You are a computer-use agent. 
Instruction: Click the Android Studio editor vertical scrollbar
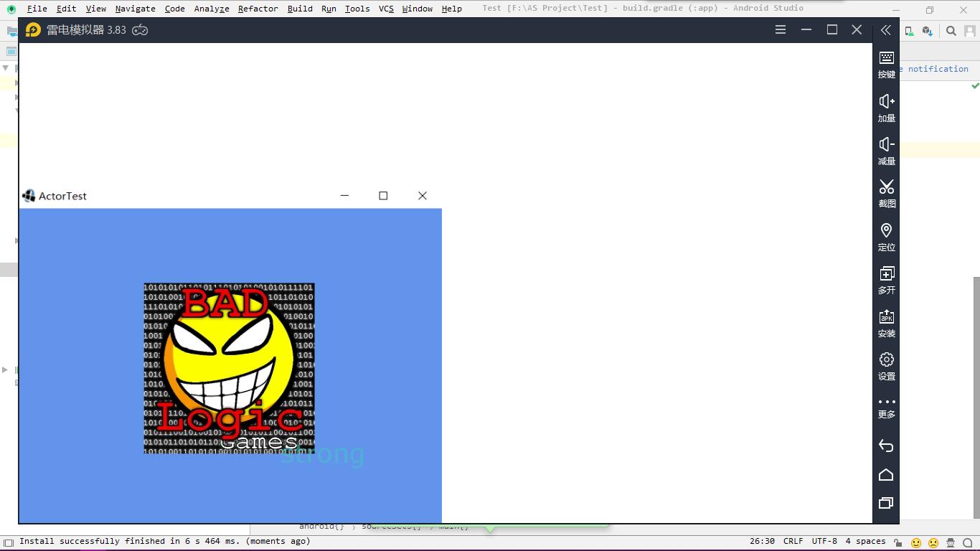pos(976,397)
